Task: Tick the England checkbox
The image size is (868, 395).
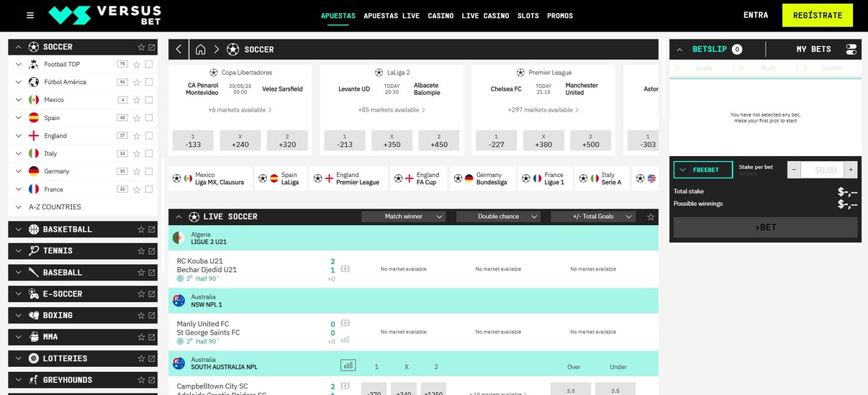Action: [x=149, y=135]
